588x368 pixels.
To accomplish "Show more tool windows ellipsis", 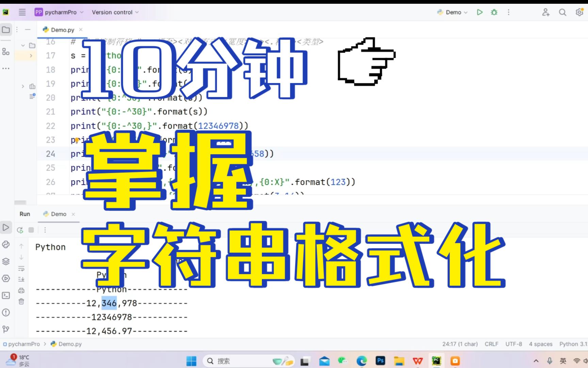I will (x=6, y=68).
